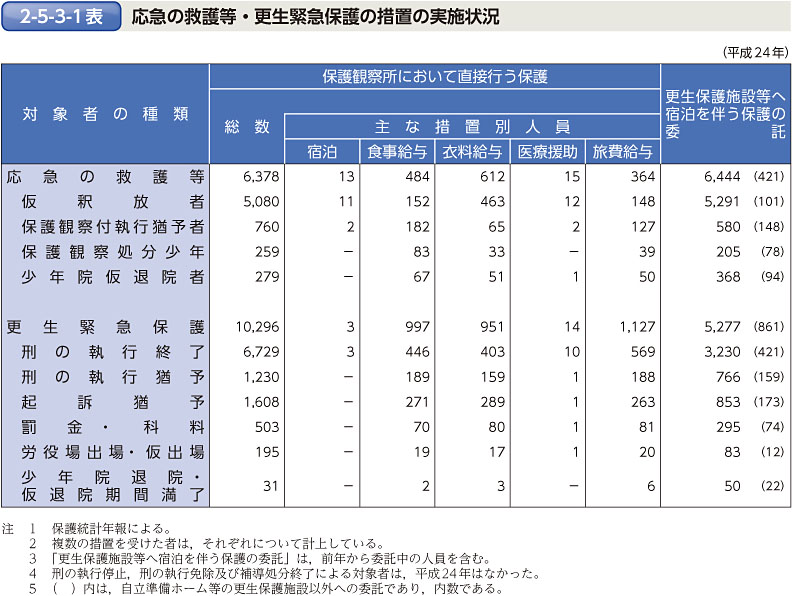Select the 更生緊急保護 row label
The image size is (793, 596).
point(105,327)
